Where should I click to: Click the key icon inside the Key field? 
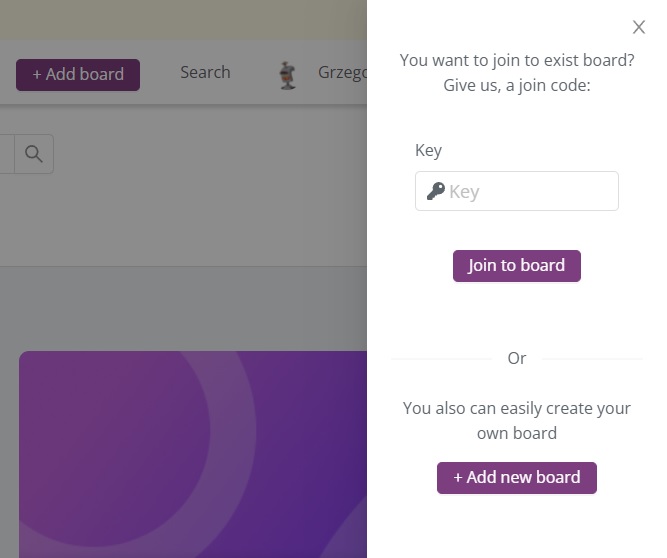pos(435,191)
